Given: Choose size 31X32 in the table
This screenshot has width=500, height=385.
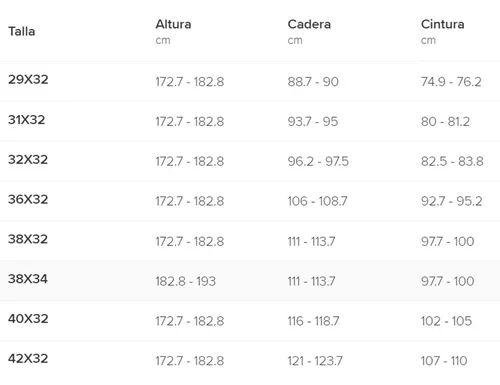Looking at the screenshot, I should [x=250, y=121].
